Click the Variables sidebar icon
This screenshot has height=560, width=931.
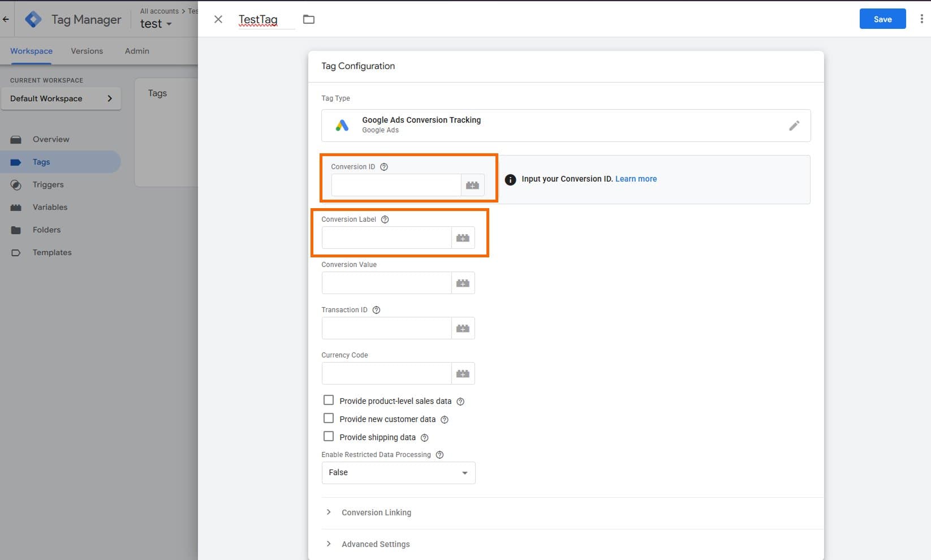pyautogui.click(x=16, y=207)
